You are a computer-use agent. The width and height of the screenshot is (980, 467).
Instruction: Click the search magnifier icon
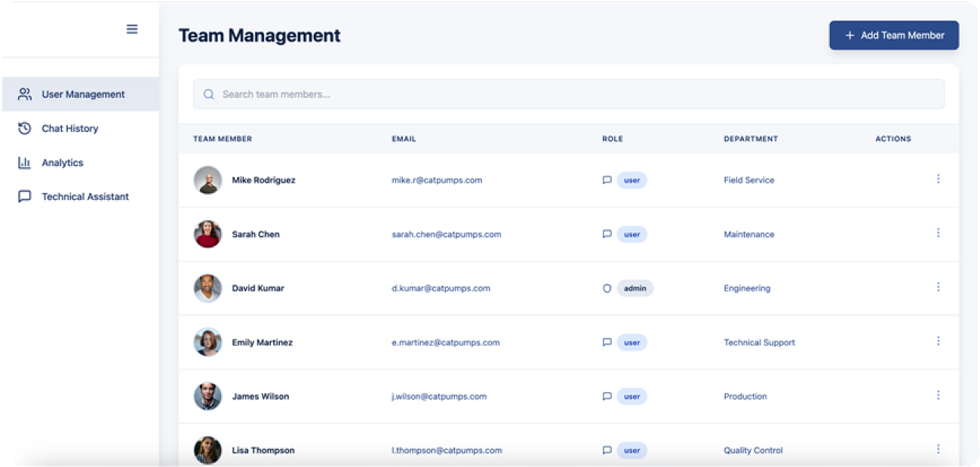pyautogui.click(x=209, y=94)
